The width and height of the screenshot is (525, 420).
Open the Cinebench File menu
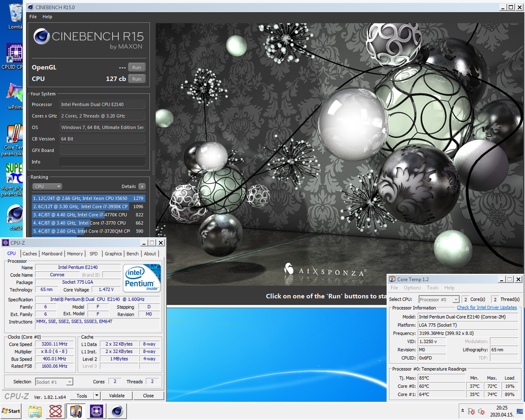coord(33,17)
